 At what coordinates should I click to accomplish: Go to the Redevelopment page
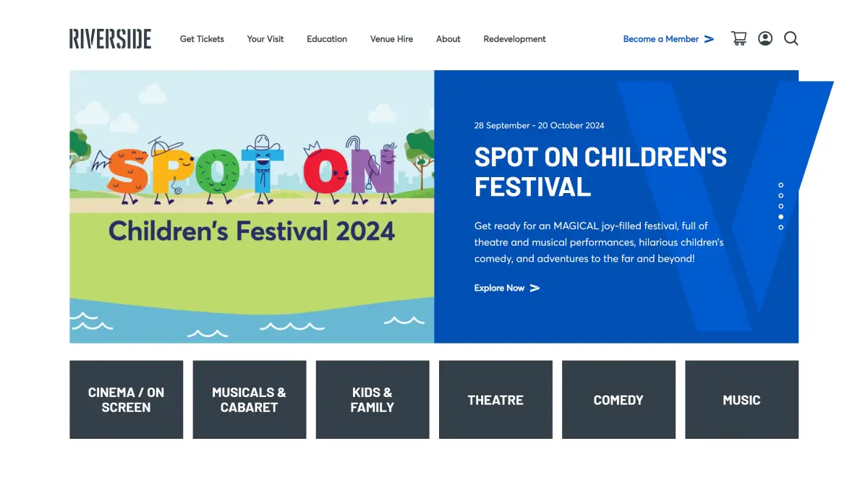[x=514, y=39]
